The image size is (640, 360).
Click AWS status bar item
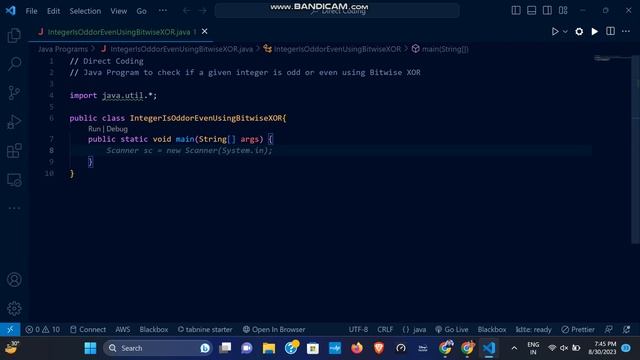coord(122,329)
